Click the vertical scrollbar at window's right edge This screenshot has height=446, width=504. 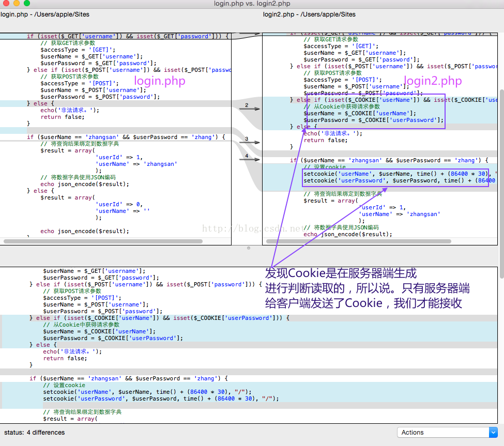502,183
